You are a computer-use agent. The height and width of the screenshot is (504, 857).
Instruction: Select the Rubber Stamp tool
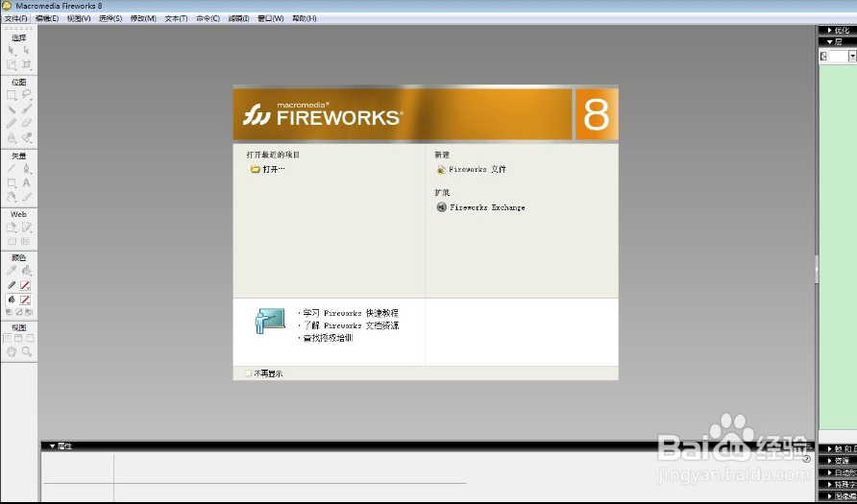pyautogui.click(x=26, y=137)
